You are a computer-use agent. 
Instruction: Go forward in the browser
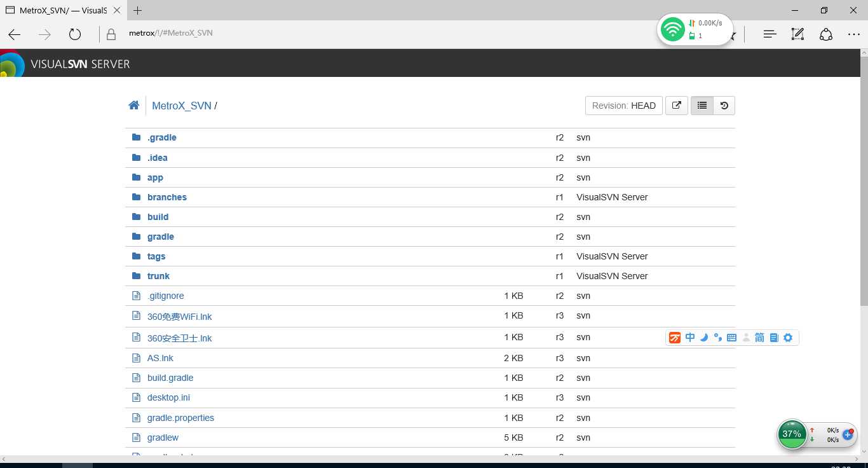pos(44,34)
